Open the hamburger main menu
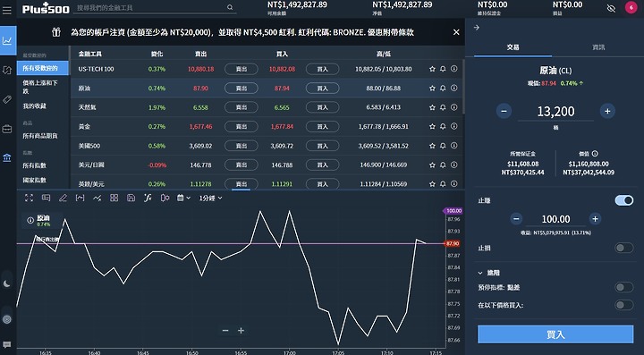 pos(7,10)
